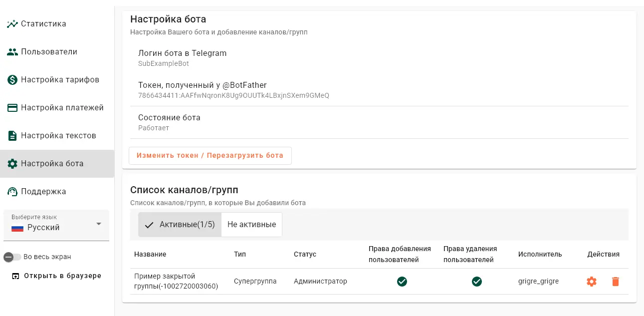The width and height of the screenshot is (644, 316).
Task: Click the Супергруппа type cell
Action: [x=255, y=282]
